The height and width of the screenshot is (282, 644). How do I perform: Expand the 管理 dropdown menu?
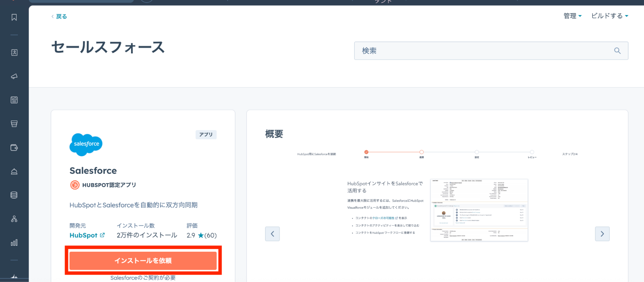[572, 16]
